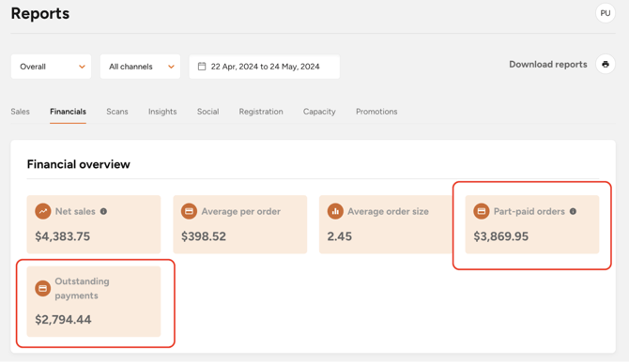629x364 pixels.
Task: Click the Net sales value $4,383.75
Action: [63, 236]
